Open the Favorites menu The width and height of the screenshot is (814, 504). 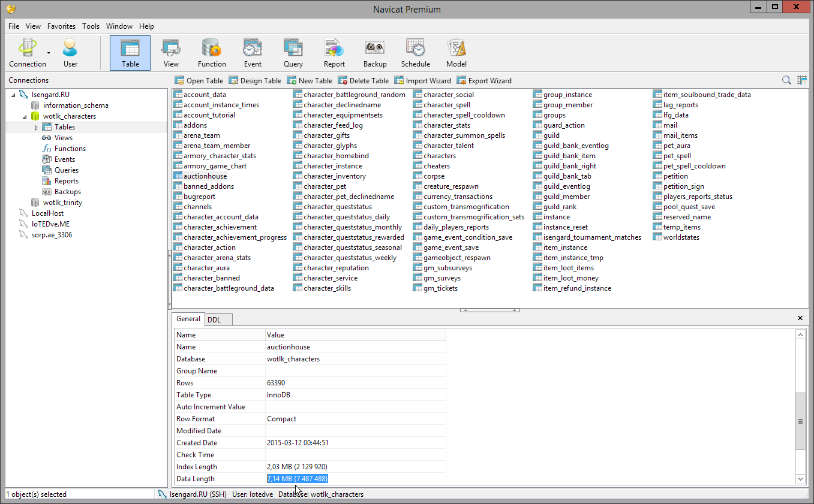point(61,26)
